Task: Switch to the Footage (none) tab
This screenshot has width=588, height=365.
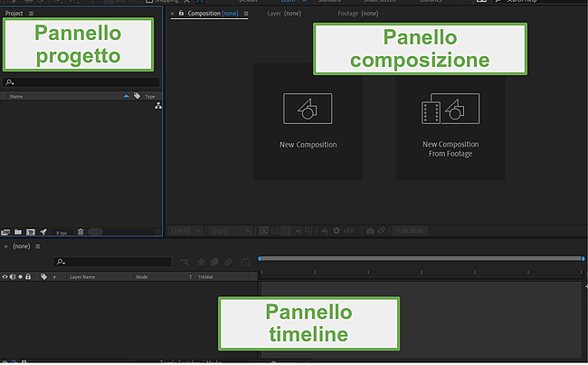Action: (357, 14)
